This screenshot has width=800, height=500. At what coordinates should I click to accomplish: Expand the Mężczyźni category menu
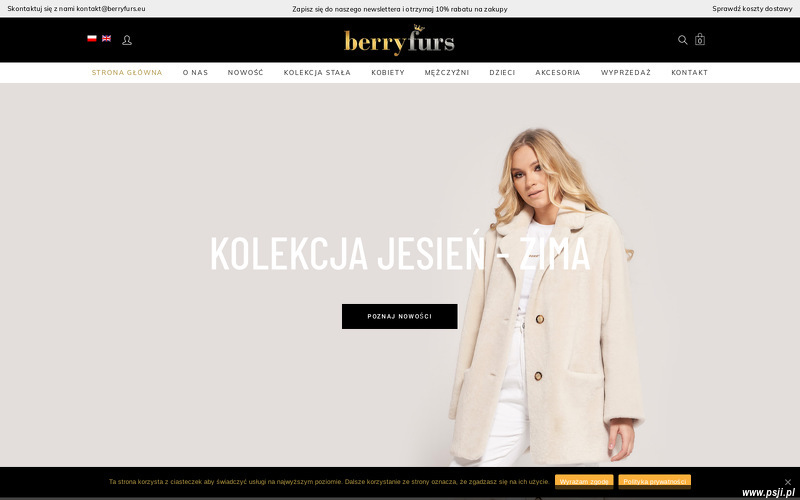pyautogui.click(x=447, y=72)
